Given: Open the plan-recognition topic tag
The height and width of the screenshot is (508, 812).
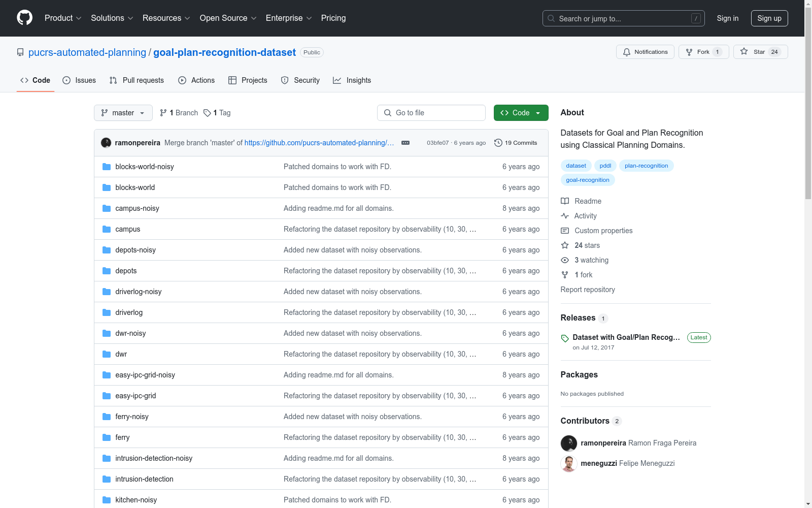Looking at the screenshot, I should click(x=647, y=166).
